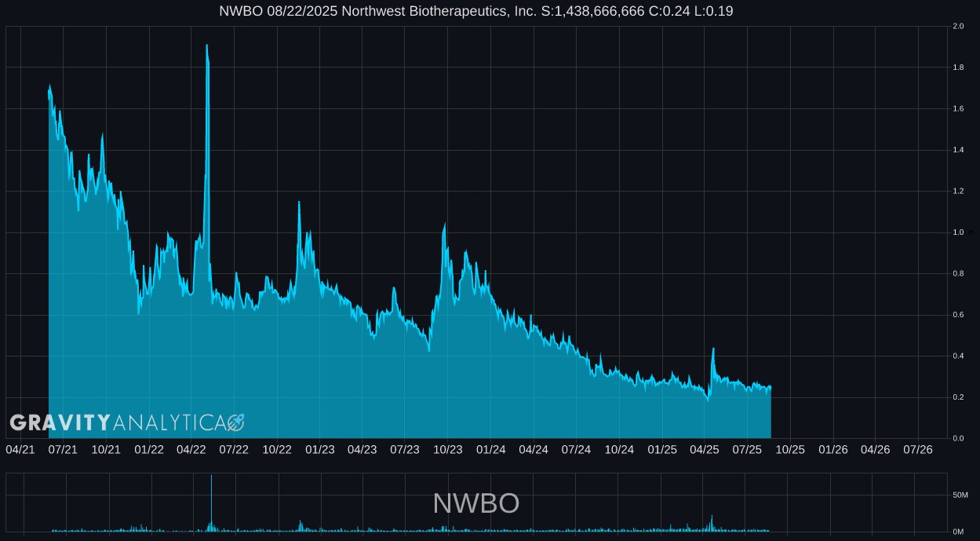
Task: Select the 10/24 x-axis label
Action: [619, 449]
